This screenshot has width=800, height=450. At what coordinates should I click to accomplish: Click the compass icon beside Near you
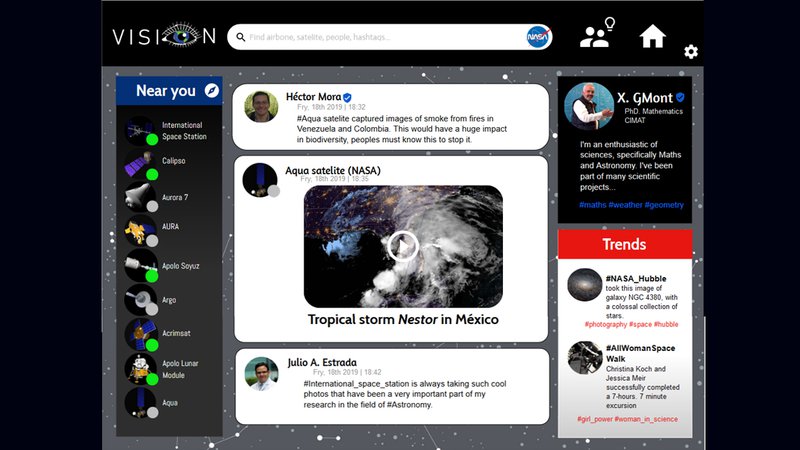pos(211,91)
